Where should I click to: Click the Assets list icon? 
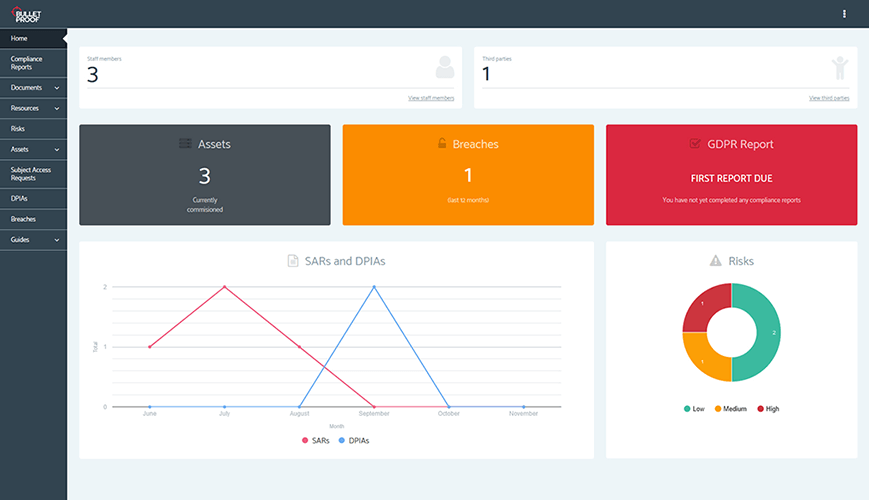click(185, 144)
